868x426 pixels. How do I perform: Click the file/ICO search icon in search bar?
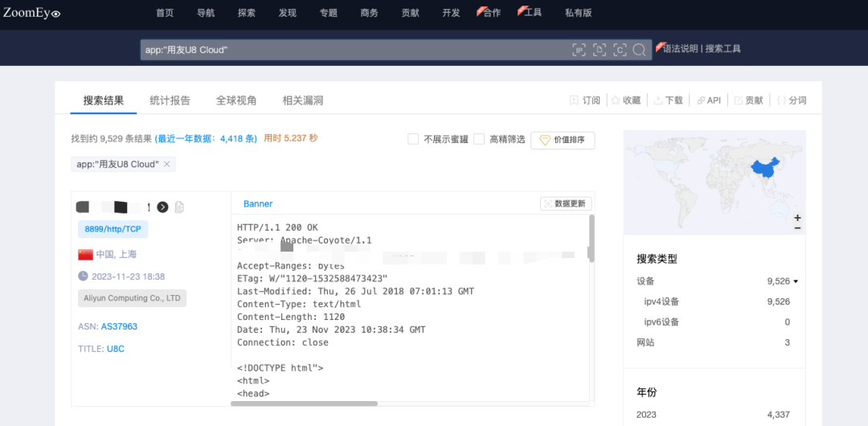pyautogui.click(x=600, y=50)
